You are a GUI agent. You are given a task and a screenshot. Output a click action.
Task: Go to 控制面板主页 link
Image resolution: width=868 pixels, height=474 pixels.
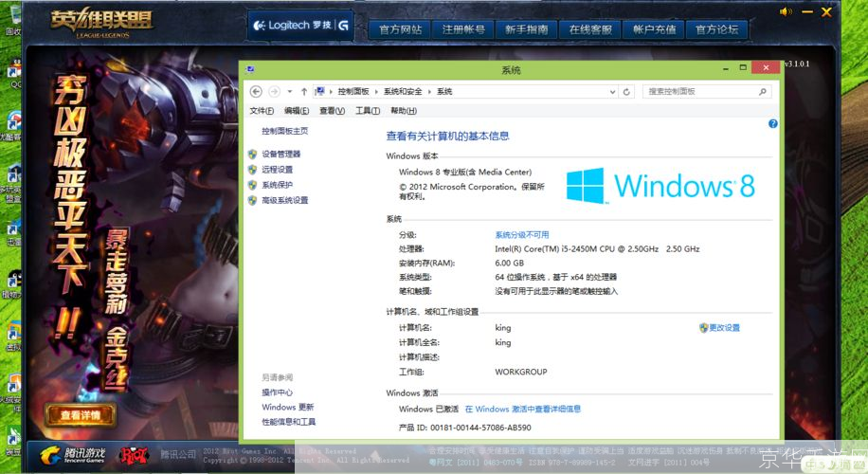(x=284, y=131)
